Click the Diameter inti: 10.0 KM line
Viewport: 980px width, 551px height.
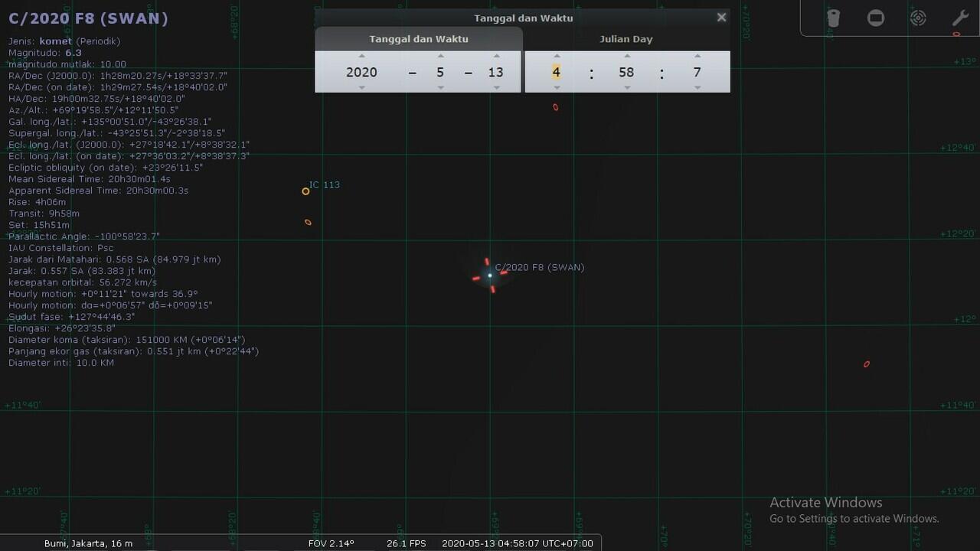(x=61, y=363)
